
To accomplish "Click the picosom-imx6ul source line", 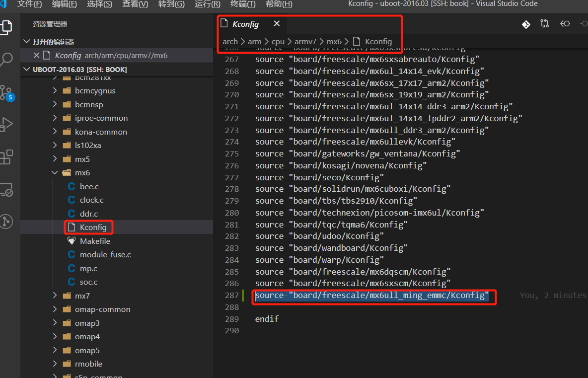I will click(369, 213).
